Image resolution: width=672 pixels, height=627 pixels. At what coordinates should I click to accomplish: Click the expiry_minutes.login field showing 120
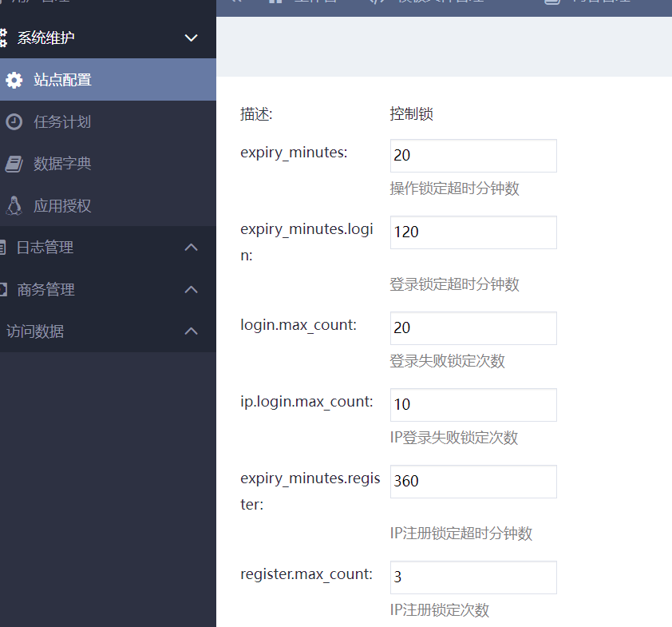coord(472,232)
